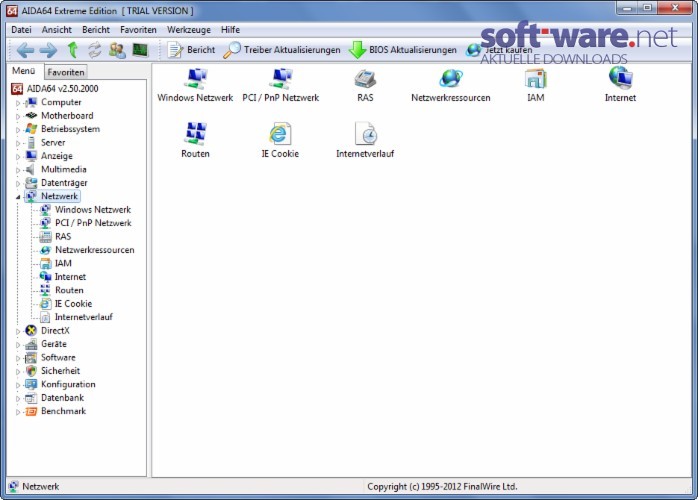Expand the Geräte tree node
This screenshot has height=500, width=698.
(18, 345)
